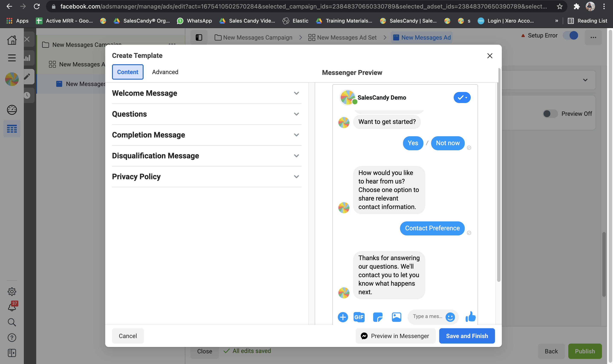Click the blue plus icon in preview
This screenshot has width=613, height=364.
pyautogui.click(x=342, y=317)
